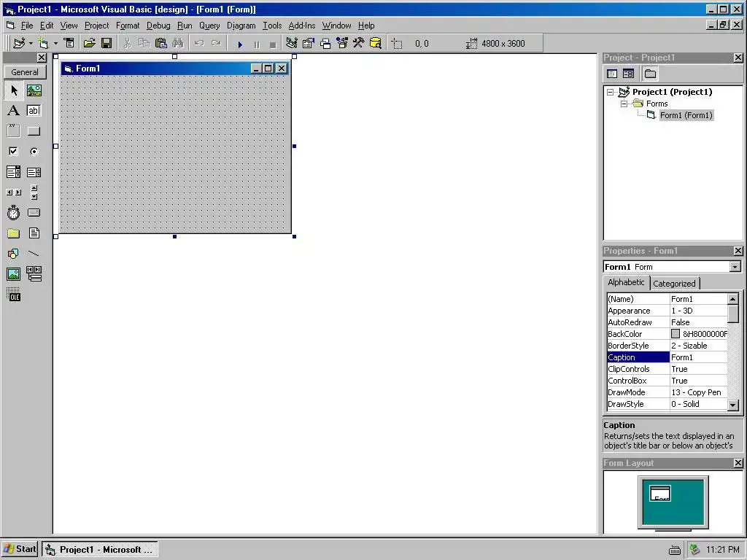Select the ListBox control tool
The width and height of the screenshot is (747, 560).
tap(34, 172)
